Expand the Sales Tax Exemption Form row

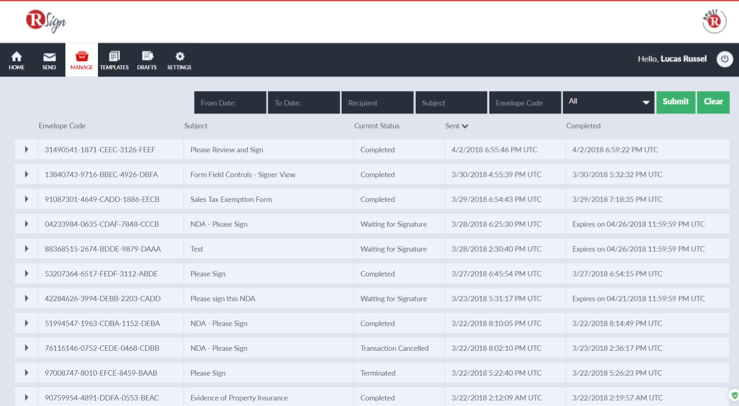26,199
